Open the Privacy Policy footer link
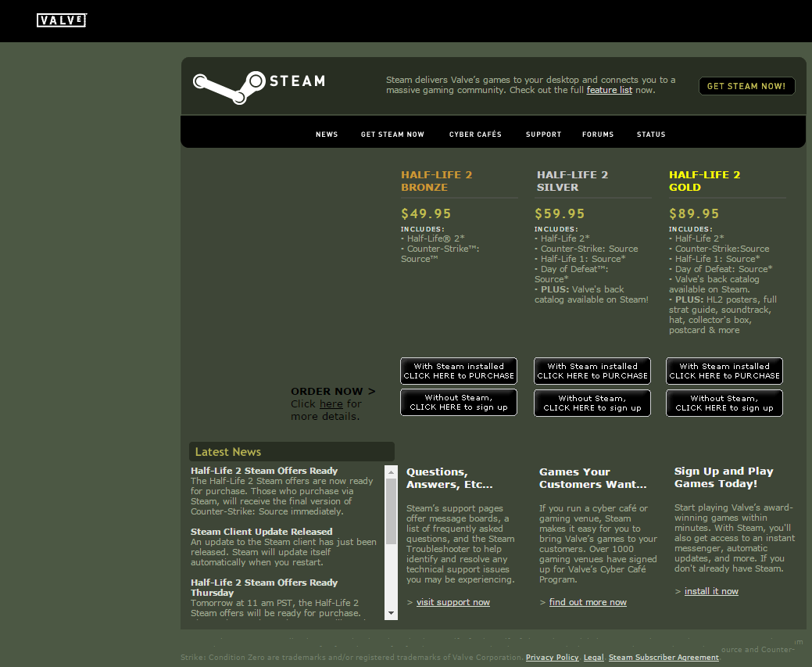Viewport: 812px width, 667px height. pos(552,658)
